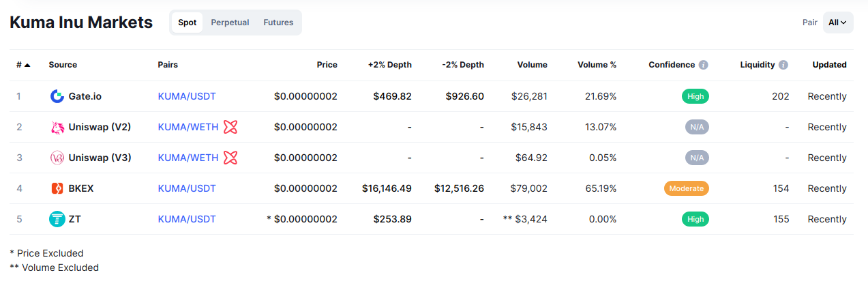
Task: Switch to the Futures tab
Action: point(278,23)
